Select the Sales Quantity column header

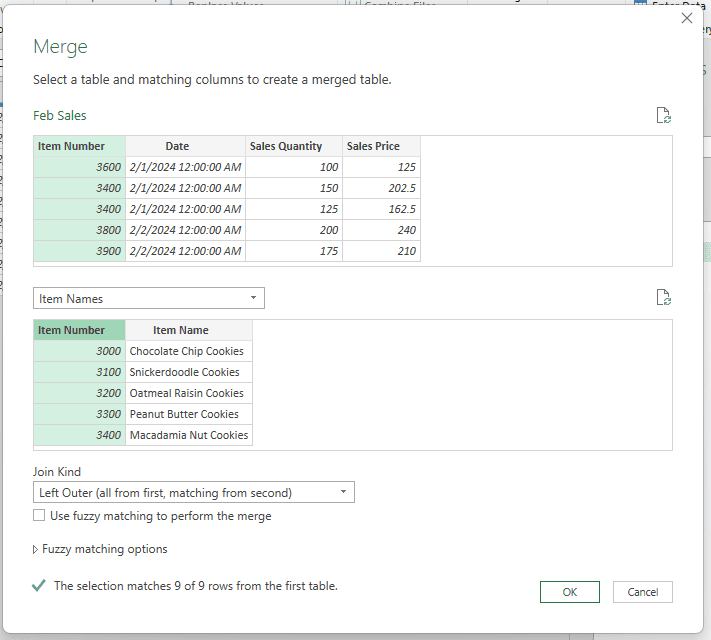point(294,146)
